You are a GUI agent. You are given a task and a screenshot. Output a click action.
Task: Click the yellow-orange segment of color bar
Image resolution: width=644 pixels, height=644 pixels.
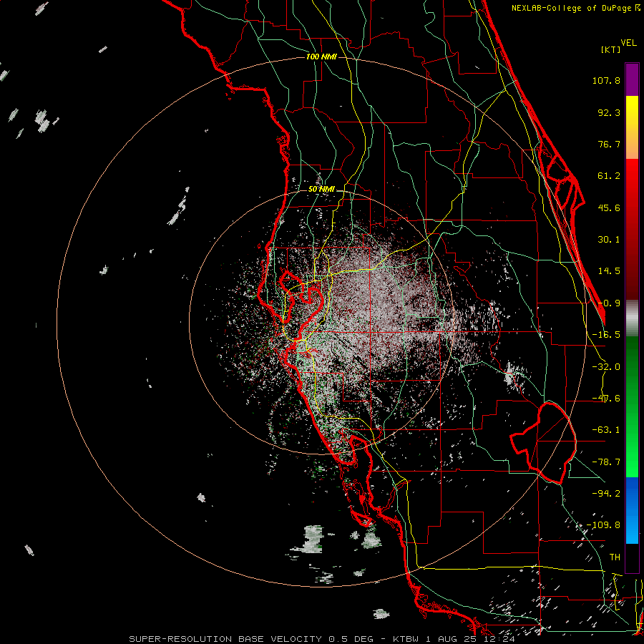[x=632, y=127]
